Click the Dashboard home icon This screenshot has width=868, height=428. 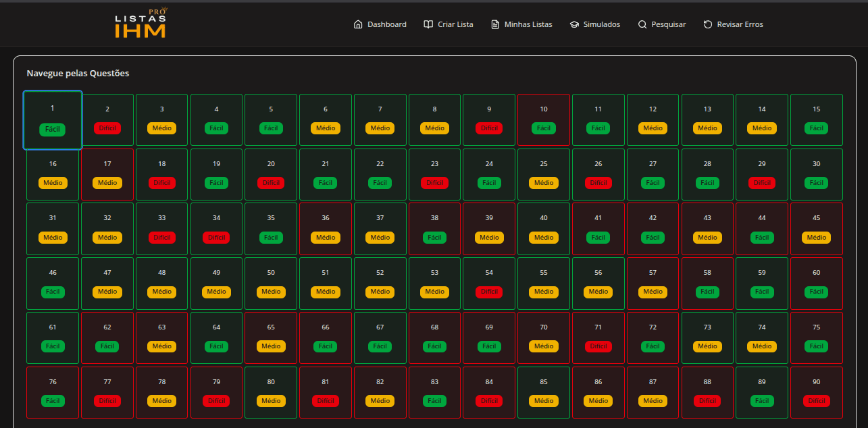pos(358,24)
